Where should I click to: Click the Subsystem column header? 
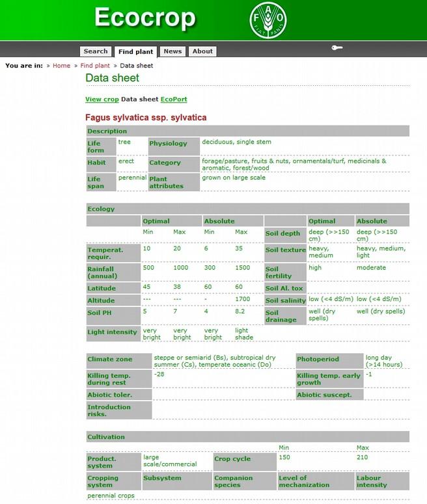[177, 481]
